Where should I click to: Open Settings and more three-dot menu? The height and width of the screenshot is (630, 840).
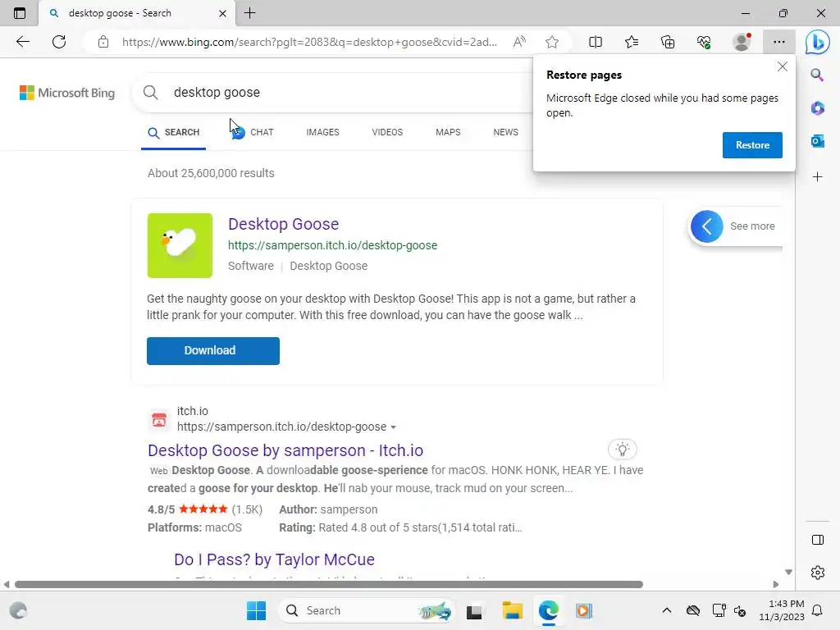click(779, 42)
